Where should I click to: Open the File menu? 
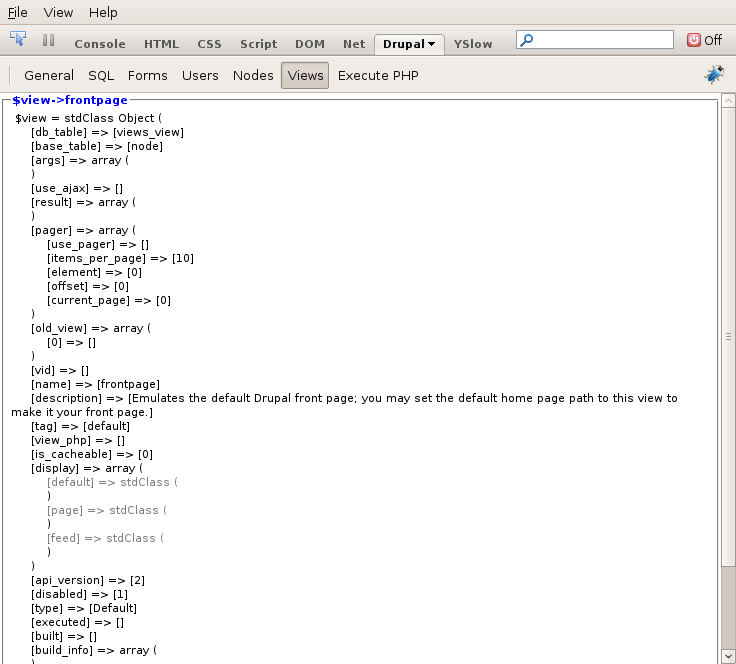17,13
